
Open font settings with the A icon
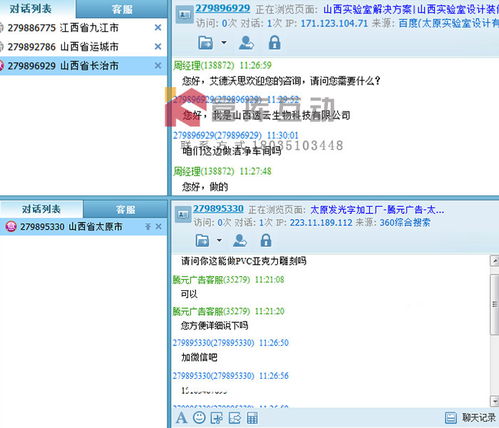[x=182, y=417]
